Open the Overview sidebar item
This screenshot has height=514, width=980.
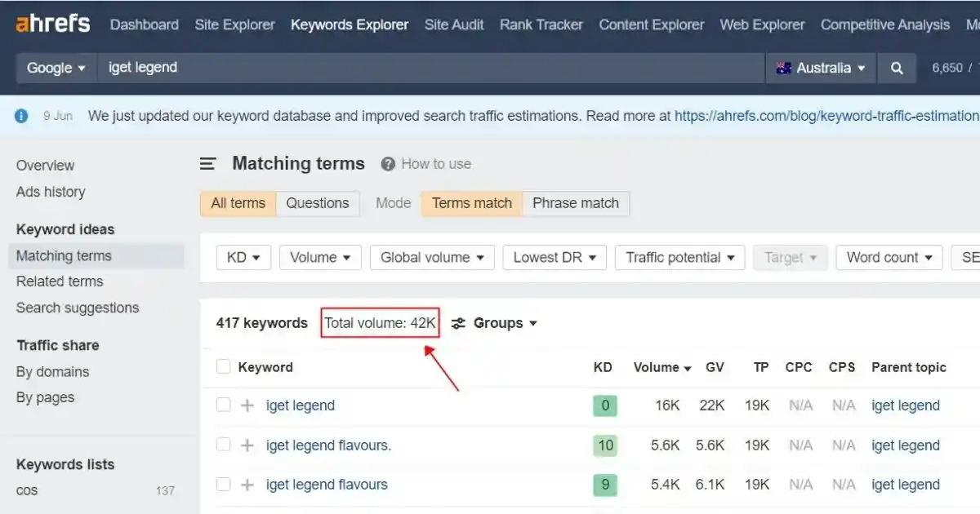coord(45,166)
